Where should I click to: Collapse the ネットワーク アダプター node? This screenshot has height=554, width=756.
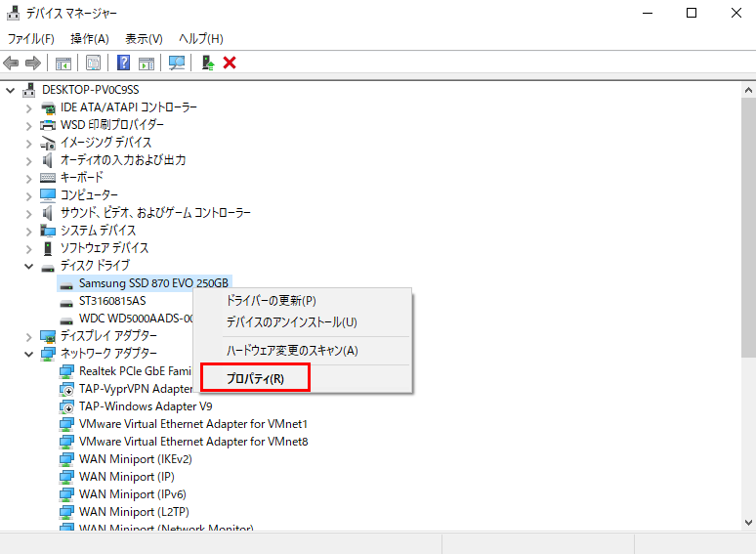pos(29,354)
